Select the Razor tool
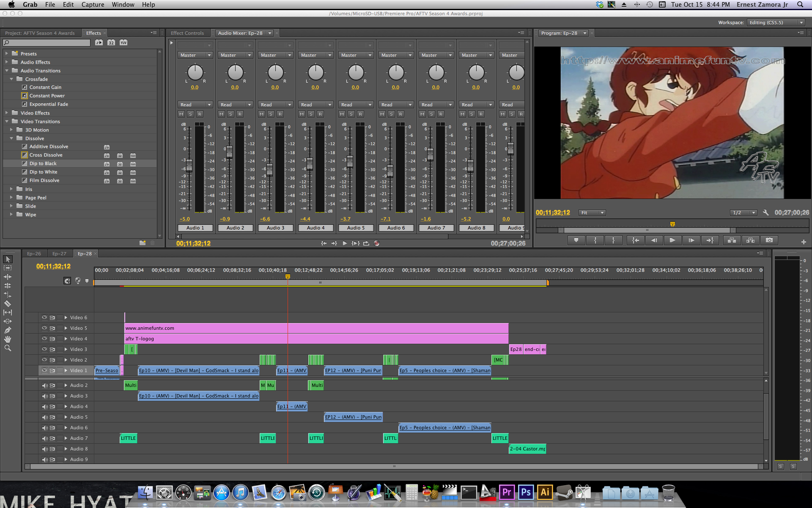The height and width of the screenshot is (508, 812). pos(8,304)
